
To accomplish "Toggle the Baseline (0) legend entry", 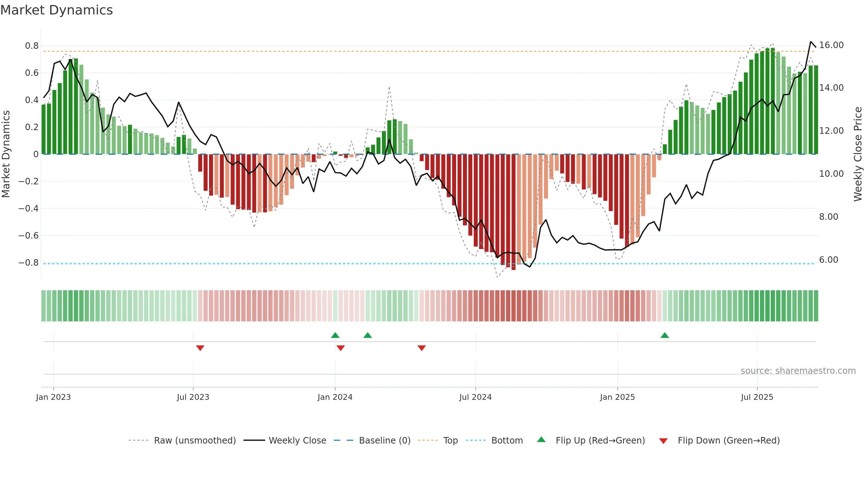I will [x=372, y=440].
